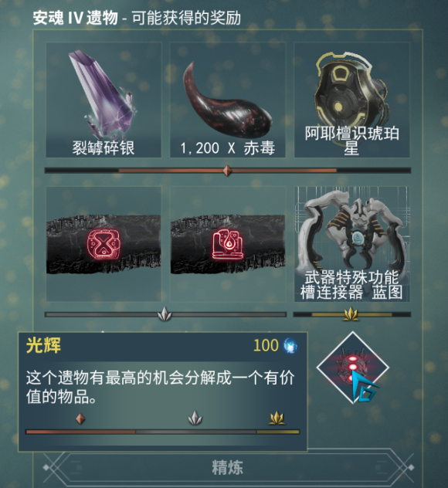Select the radiant relic diamond icon
The width and height of the screenshot is (448, 488).
353,368
